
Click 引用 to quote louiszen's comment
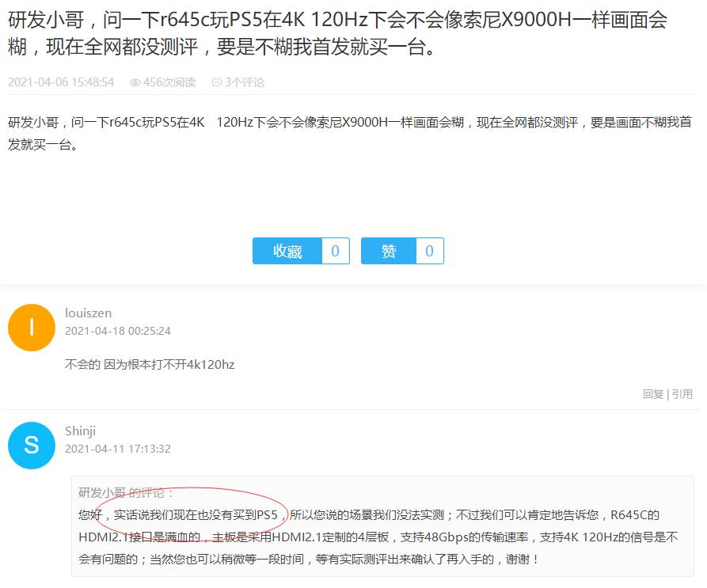[x=682, y=394]
